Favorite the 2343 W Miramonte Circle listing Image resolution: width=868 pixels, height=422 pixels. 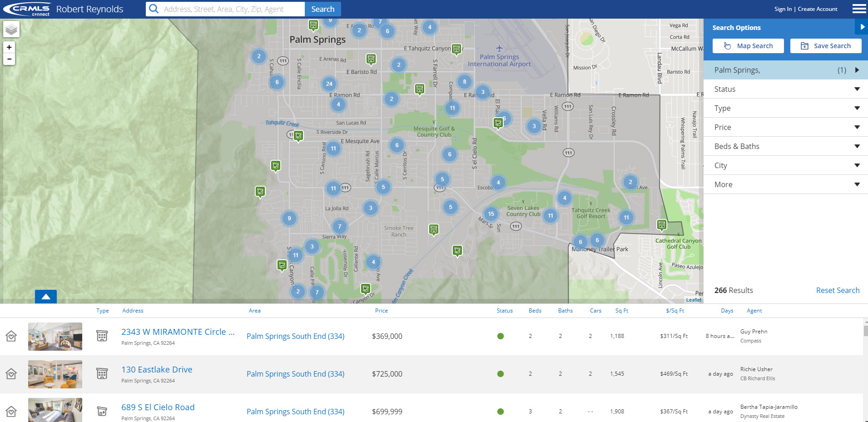point(11,336)
